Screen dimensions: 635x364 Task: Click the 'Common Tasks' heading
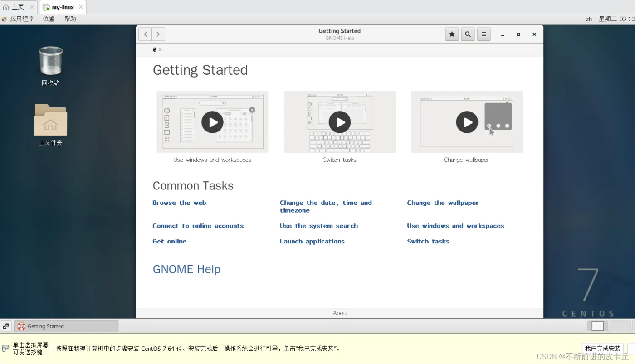[x=193, y=186]
